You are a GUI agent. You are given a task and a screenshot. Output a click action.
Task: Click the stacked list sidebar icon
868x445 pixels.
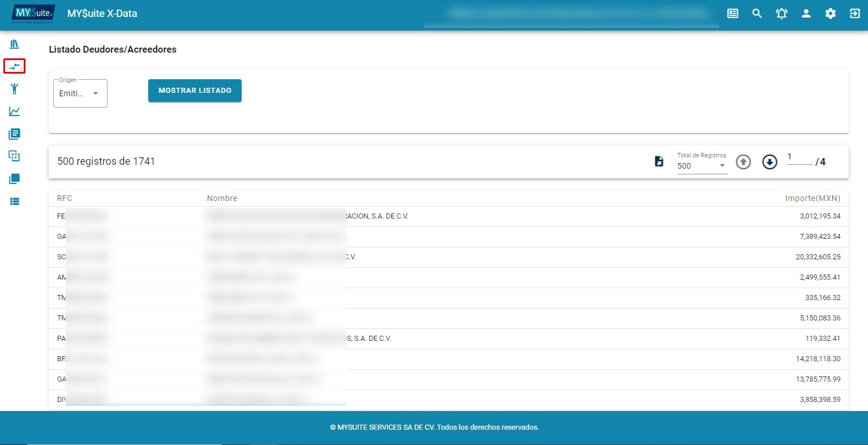point(15,134)
